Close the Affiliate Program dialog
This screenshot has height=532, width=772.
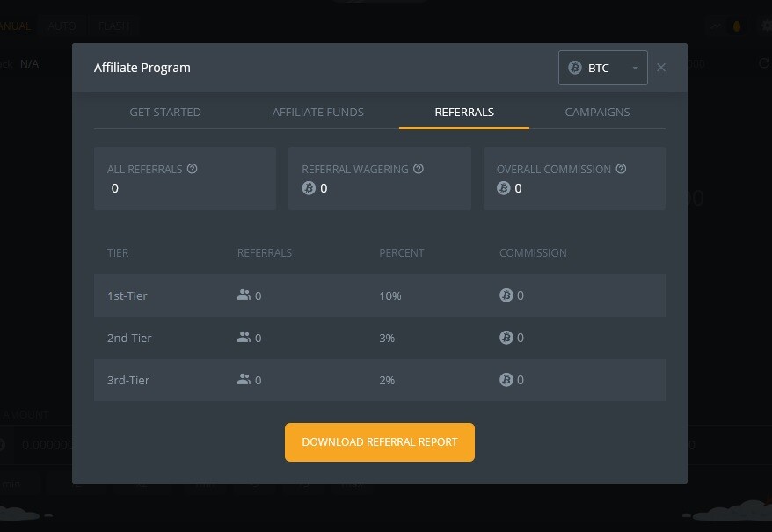[661, 67]
